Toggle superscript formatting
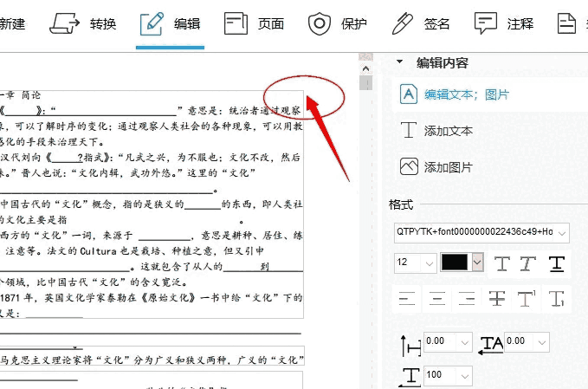Image resolution: width=588 pixels, height=389 pixels. 527,299
